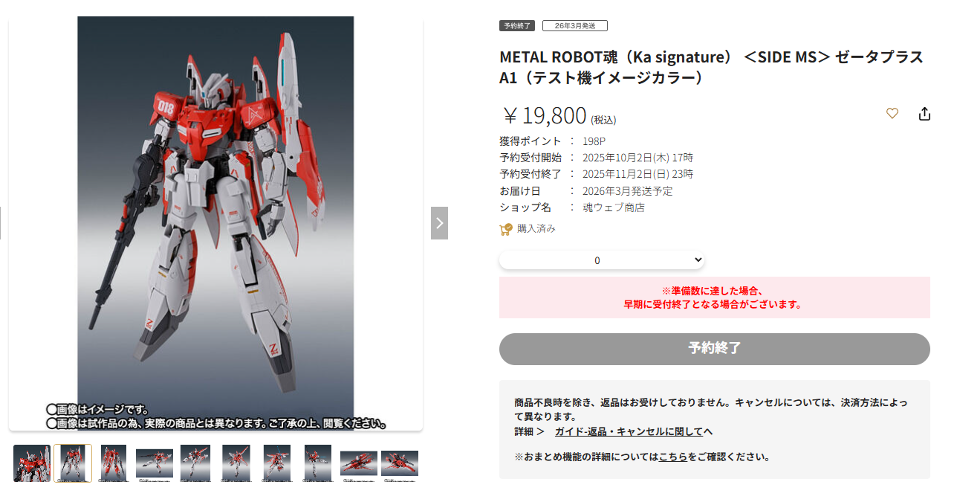Click the purchased cart icon near 購入済み
The height and width of the screenshot is (502, 980).
point(506,229)
